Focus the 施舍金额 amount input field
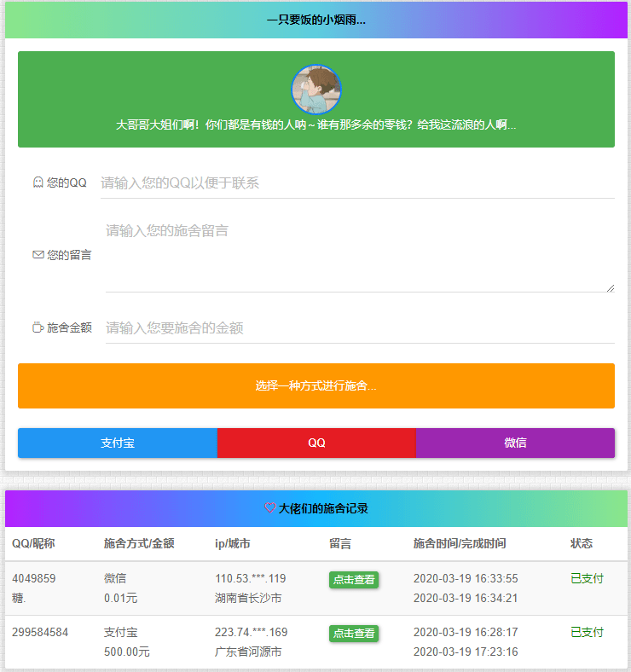 (x=360, y=328)
